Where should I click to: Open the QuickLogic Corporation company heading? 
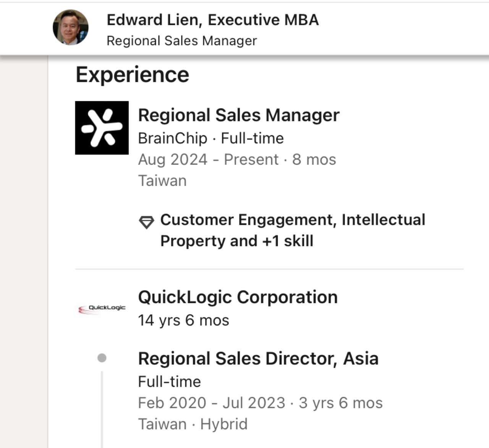[x=238, y=297]
